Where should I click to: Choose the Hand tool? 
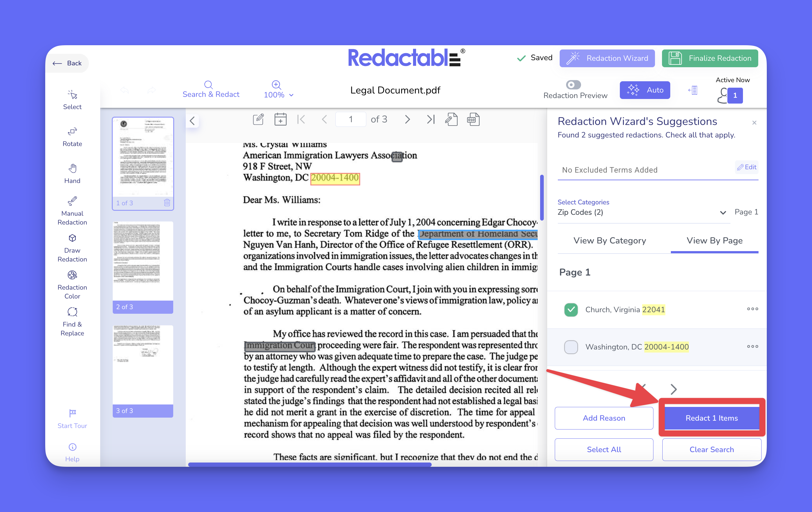click(x=72, y=173)
